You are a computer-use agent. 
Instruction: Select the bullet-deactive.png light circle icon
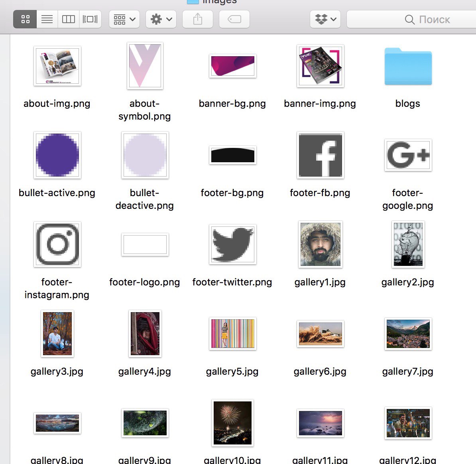145,155
